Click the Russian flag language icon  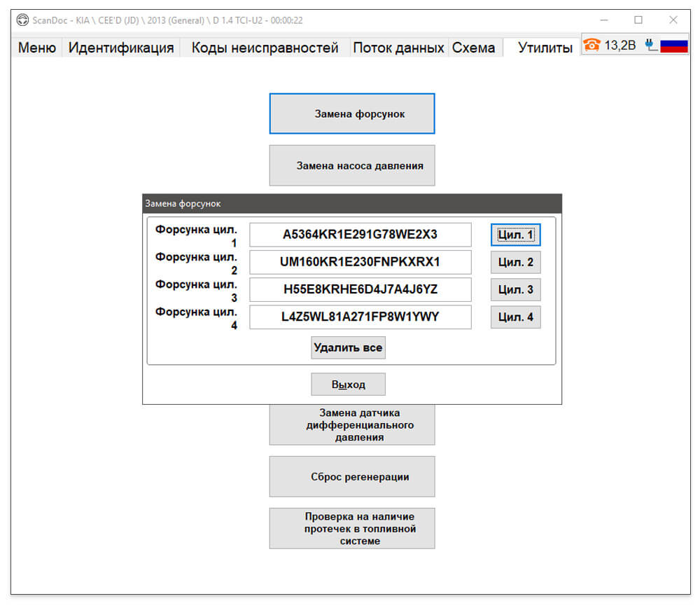pyautogui.click(x=673, y=46)
